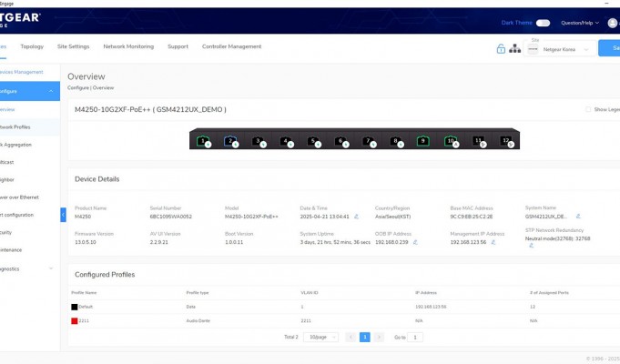Select Security in the sidebar
The height and width of the screenshot is (364, 620).
click(30, 232)
